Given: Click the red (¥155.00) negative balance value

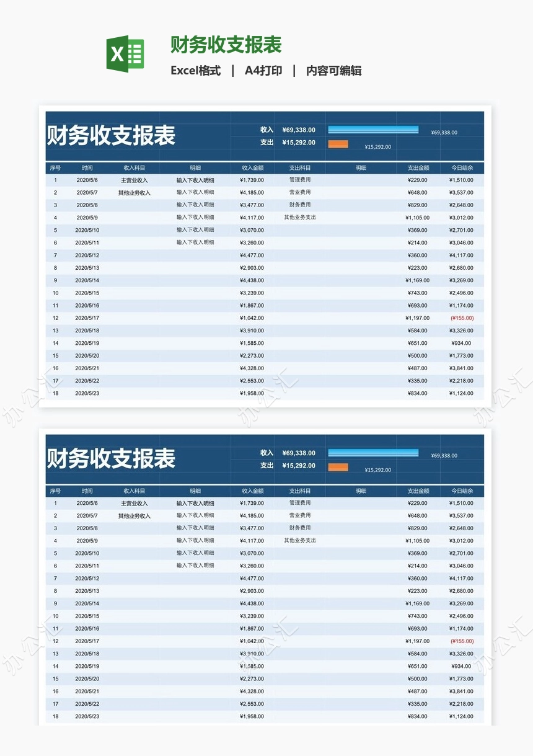Looking at the screenshot, I should 461,318.
